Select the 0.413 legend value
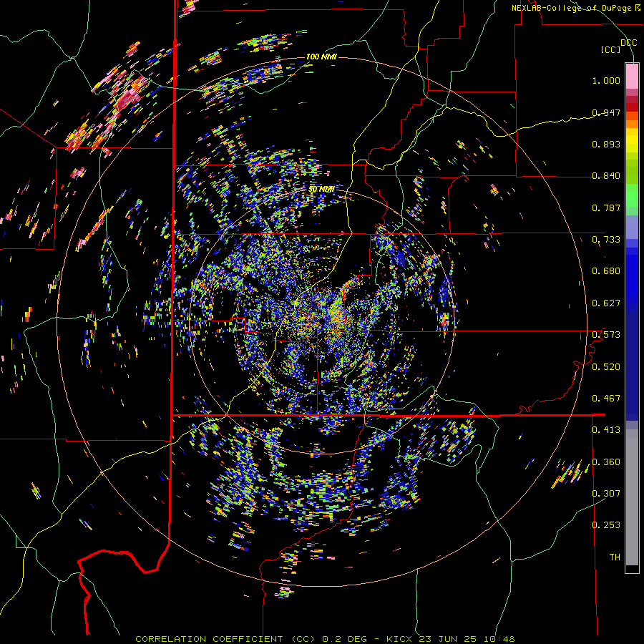 [606, 429]
